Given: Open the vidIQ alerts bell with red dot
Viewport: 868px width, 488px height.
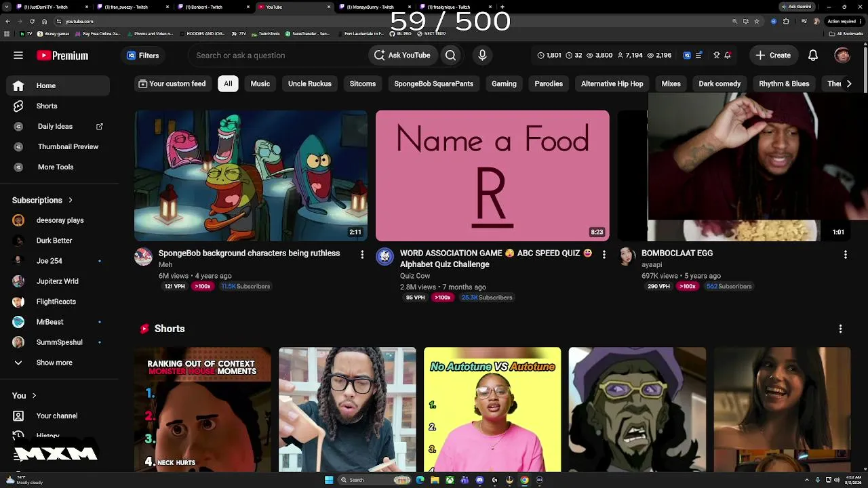Looking at the screenshot, I should tap(728, 56).
